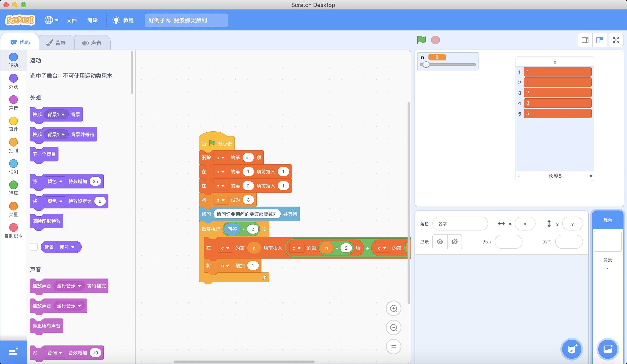Open 背景1 dropdown in 换成背景 block

click(x=56, y=114)
